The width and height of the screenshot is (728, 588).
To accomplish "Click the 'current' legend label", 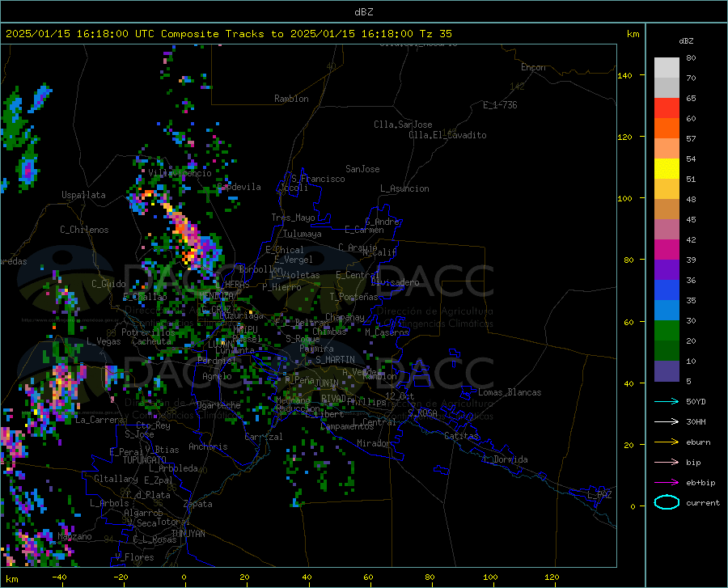I will coord(702,502).
